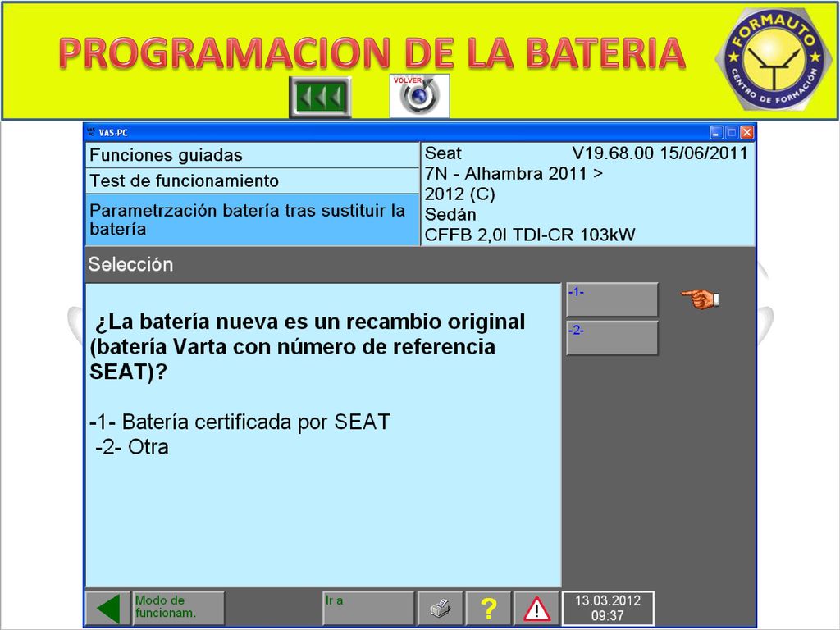Select the Funciones guiadas row
This screenshot has height=630, width=840.
252,155
